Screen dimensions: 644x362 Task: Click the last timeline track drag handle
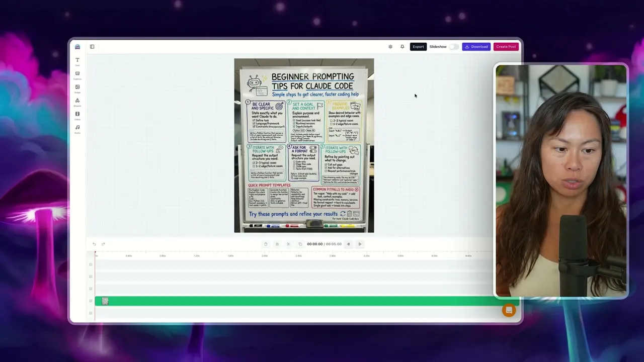91,313
